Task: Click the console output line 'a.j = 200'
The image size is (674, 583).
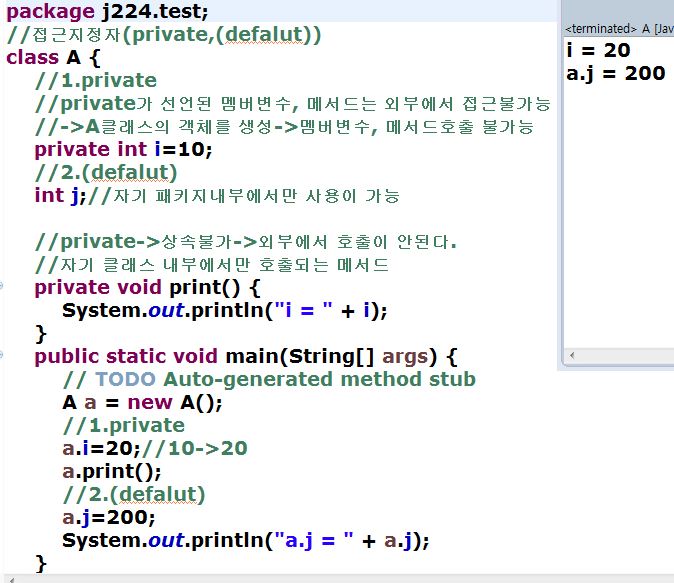Action: point(616,73)
